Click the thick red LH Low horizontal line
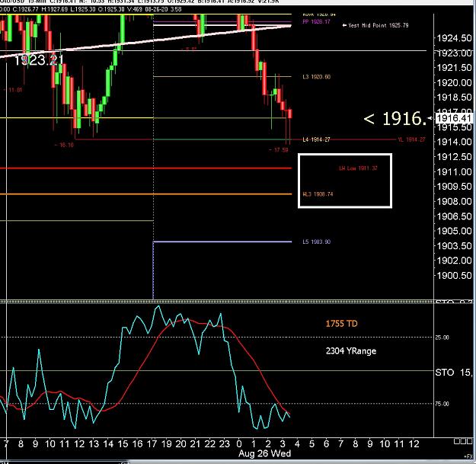Viewport: 476px width, 464px height. coord(145,168)
